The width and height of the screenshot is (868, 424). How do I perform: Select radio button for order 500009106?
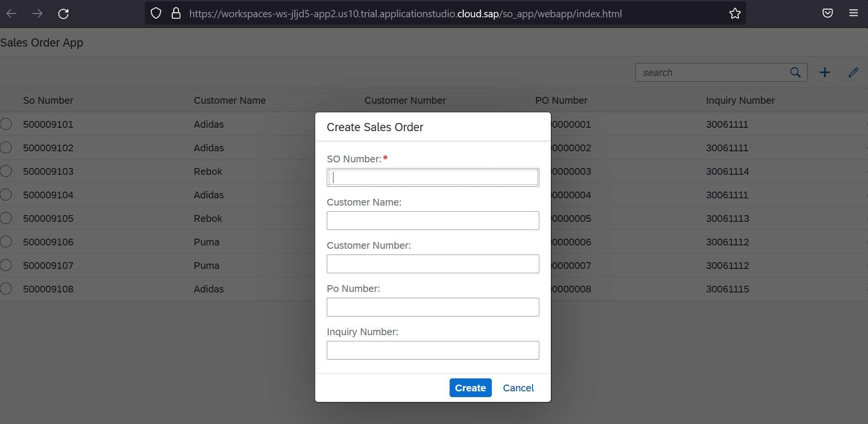[6, 242]
